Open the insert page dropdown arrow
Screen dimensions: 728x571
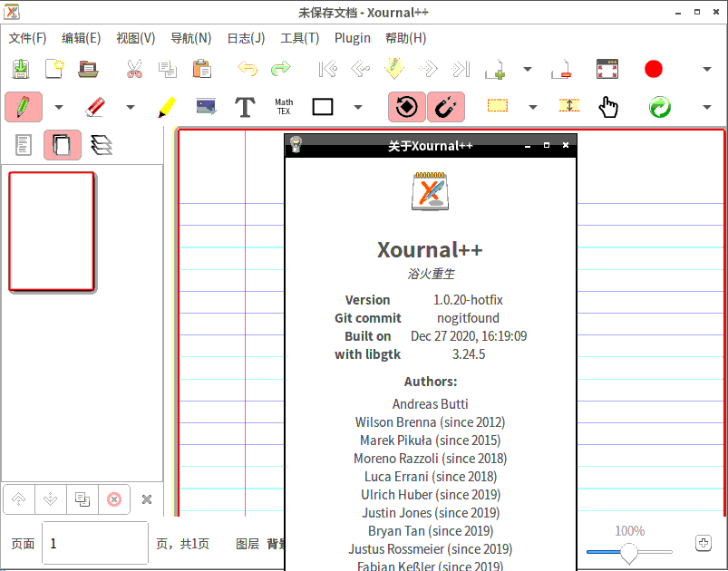528,69
